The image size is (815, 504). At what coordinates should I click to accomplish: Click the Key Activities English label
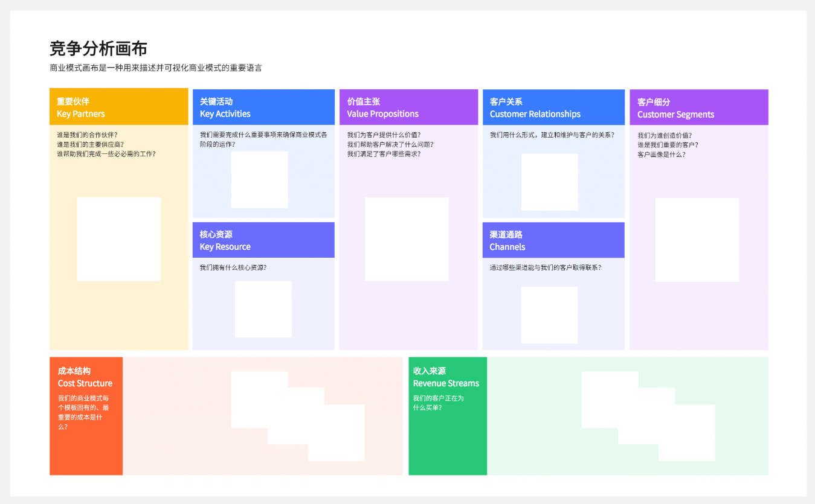pos(225,114)
